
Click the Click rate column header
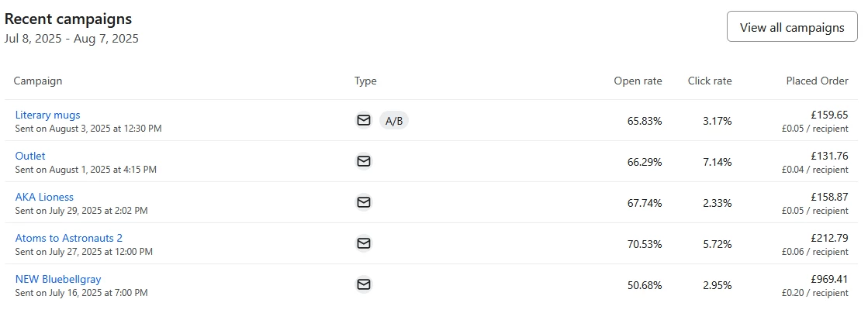[710, 81]
